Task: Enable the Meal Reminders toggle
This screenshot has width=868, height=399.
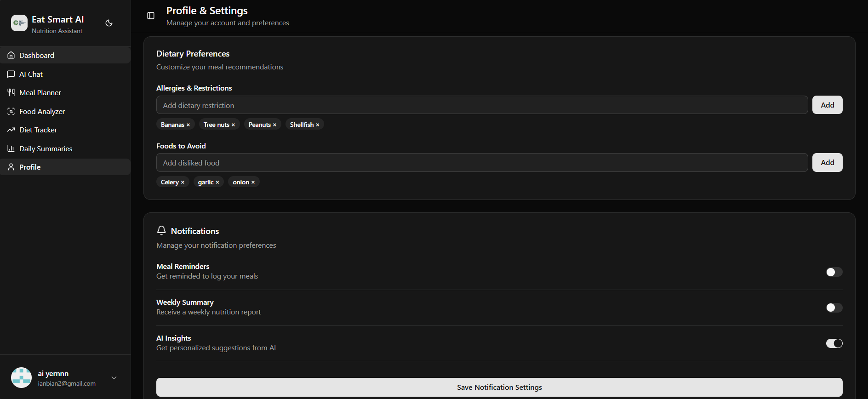Action: coord(834,272)
